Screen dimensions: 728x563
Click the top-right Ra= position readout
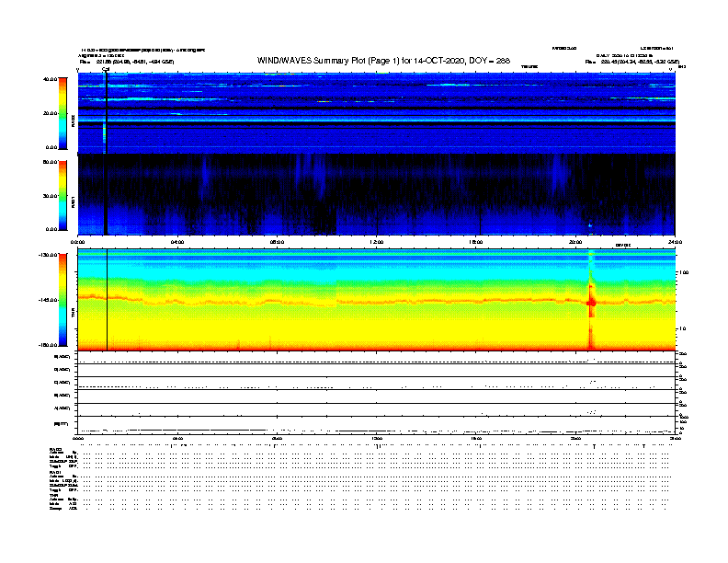[632, 62]
